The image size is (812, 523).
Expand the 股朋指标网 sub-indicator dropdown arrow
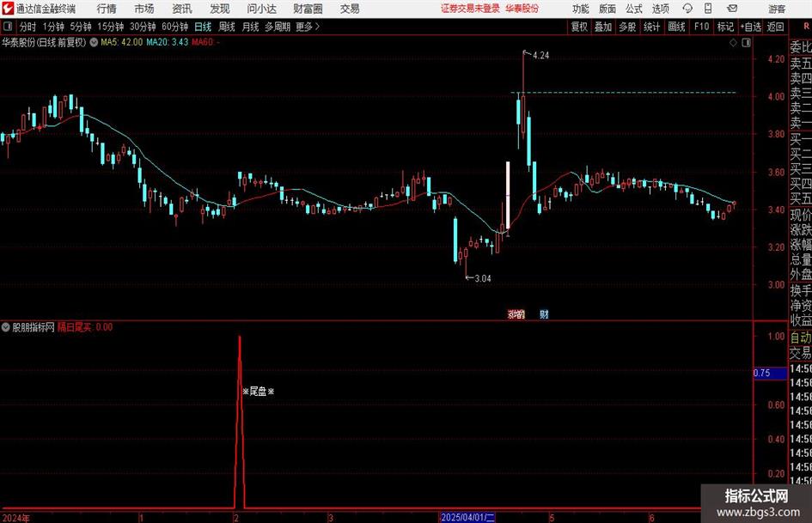pyautogui.click(x=6, y=327)
